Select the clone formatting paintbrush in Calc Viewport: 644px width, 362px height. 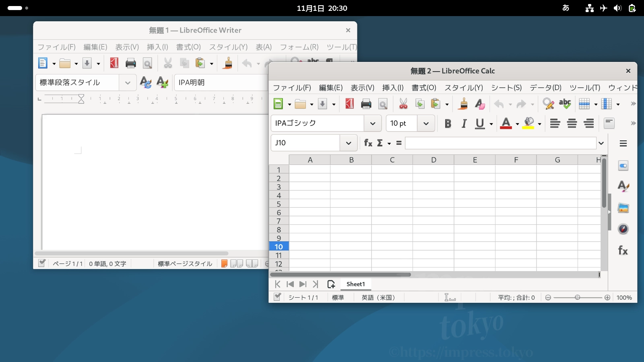pos(463,104)
